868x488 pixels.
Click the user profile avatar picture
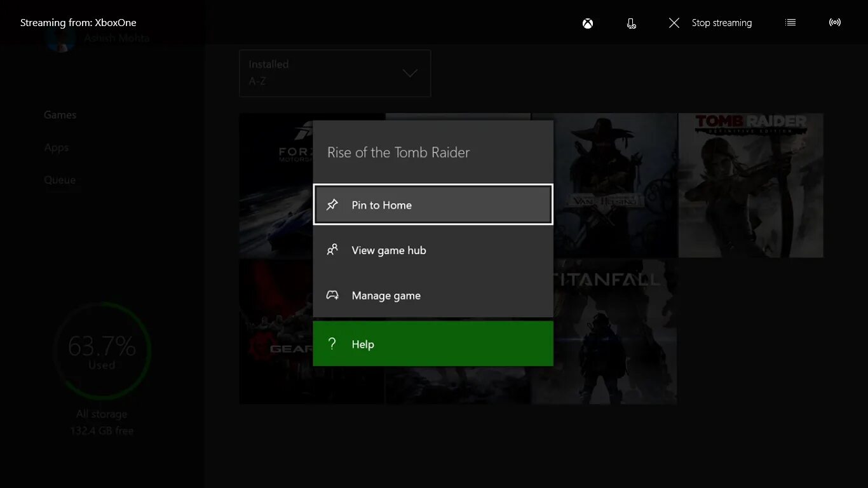click(61, 38)
